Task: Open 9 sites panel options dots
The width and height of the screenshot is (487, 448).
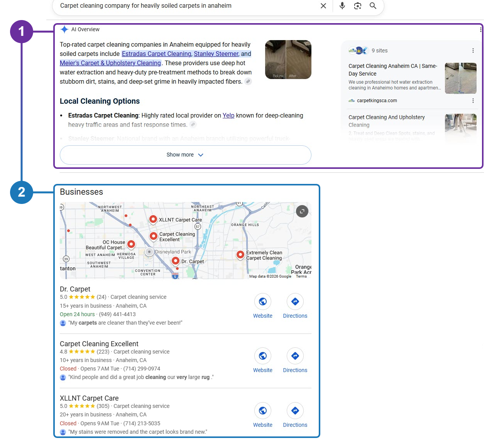Action: tap(473, 51)
